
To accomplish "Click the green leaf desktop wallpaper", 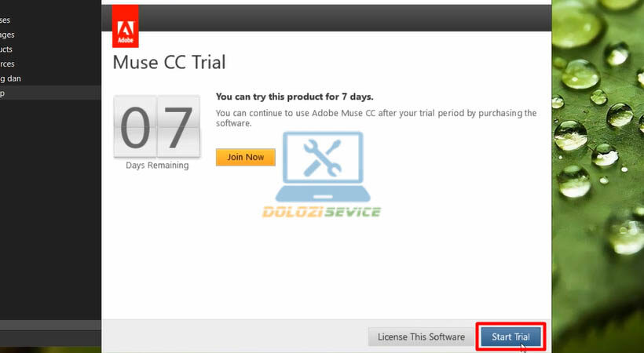I will tap(598, 176).
